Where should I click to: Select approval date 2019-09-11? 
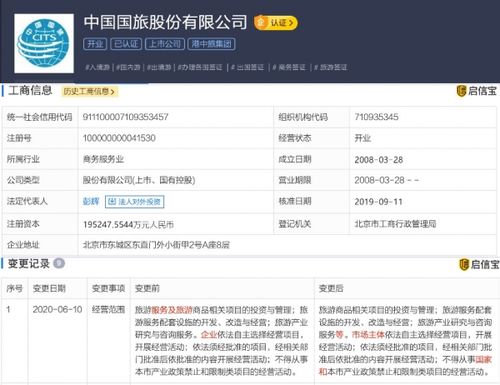pos(378,202)
